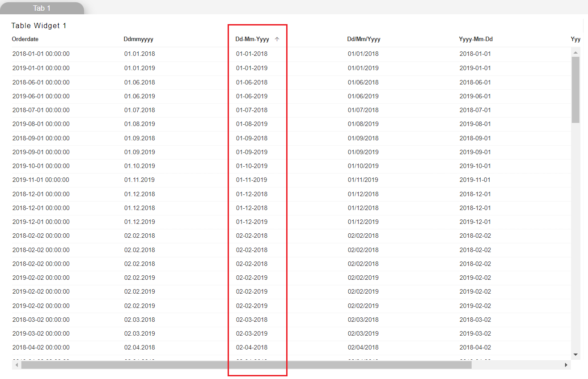Click cell 01.12.2019
588x379 pixels.
140,222
